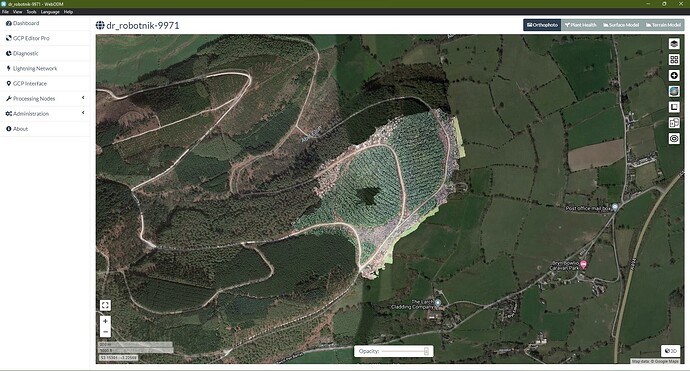Open the map layers control icon
The height and width of the screenshot is (371, 690).
674,44
